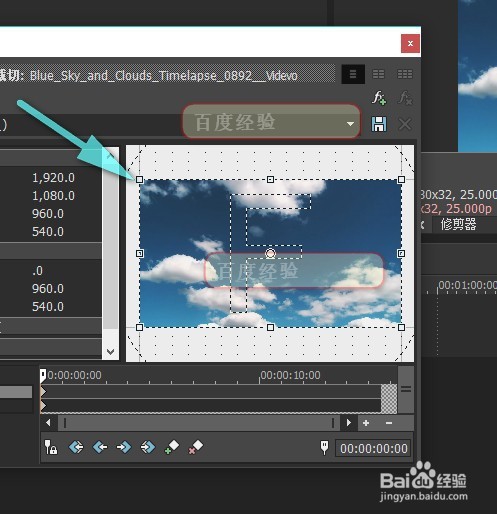Click the 960.0 value directly under .0
The image size is (497, 514).
[x=48, y=289]
